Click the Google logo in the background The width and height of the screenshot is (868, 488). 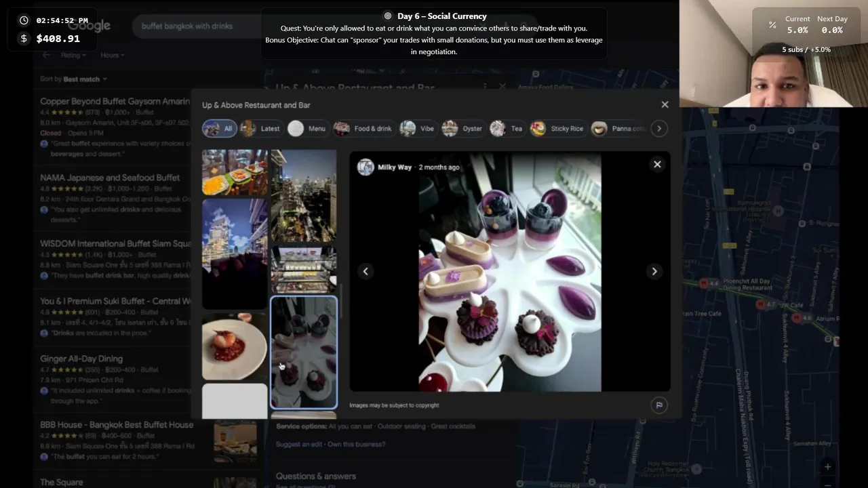coord(90,26)
